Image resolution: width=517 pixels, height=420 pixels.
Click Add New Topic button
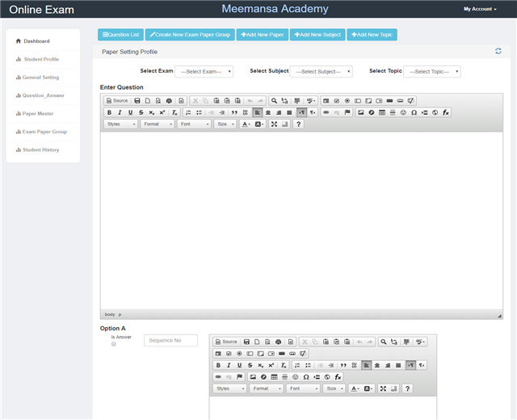pos(372,35)
